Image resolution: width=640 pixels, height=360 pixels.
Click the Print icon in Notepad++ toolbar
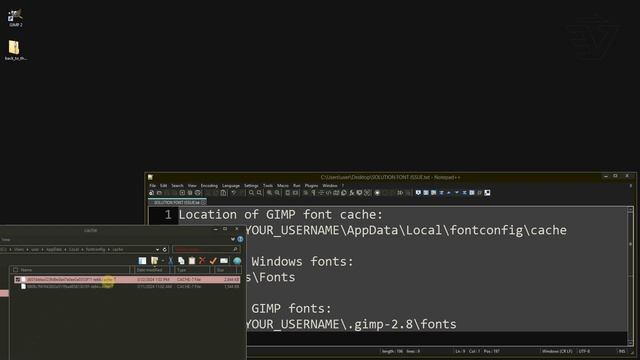click(198, 193)
